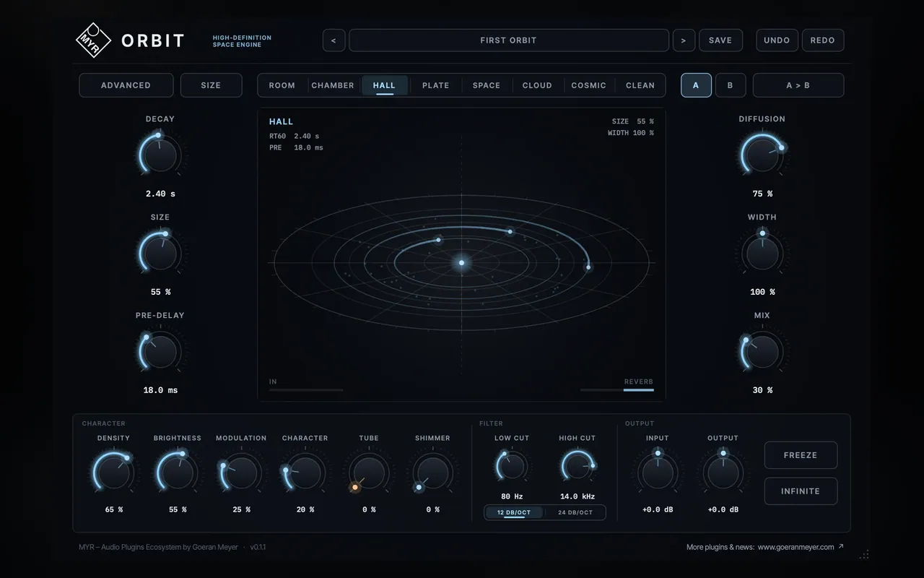Switch to preset slot B
The width and height of the screenshot is (924, 578).
coord(731,85)
